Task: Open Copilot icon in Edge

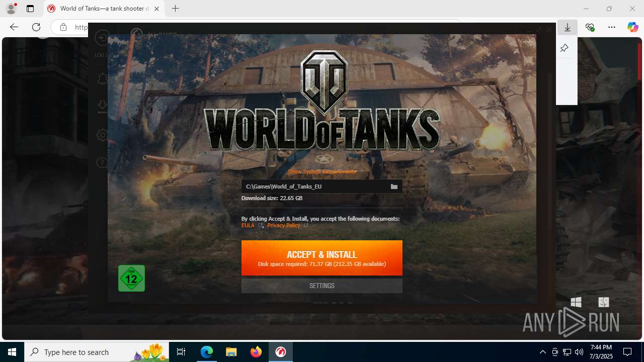Action: (x=632, y=27)
